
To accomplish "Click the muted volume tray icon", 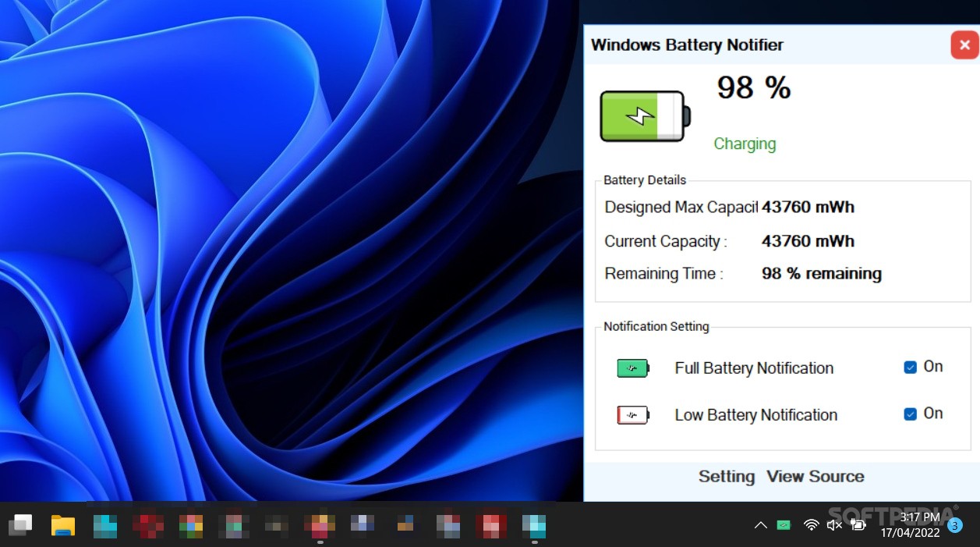I will (834, 525).
